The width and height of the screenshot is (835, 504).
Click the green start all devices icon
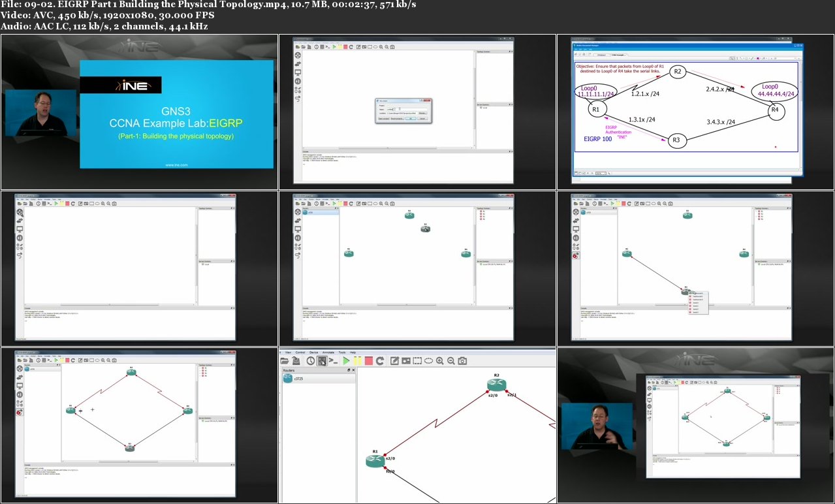coord(346,361)
